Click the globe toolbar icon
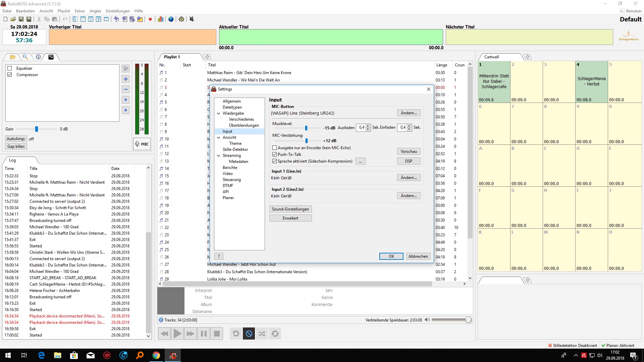644x362 pixels. pyautogui.click(x=171, y=19)
